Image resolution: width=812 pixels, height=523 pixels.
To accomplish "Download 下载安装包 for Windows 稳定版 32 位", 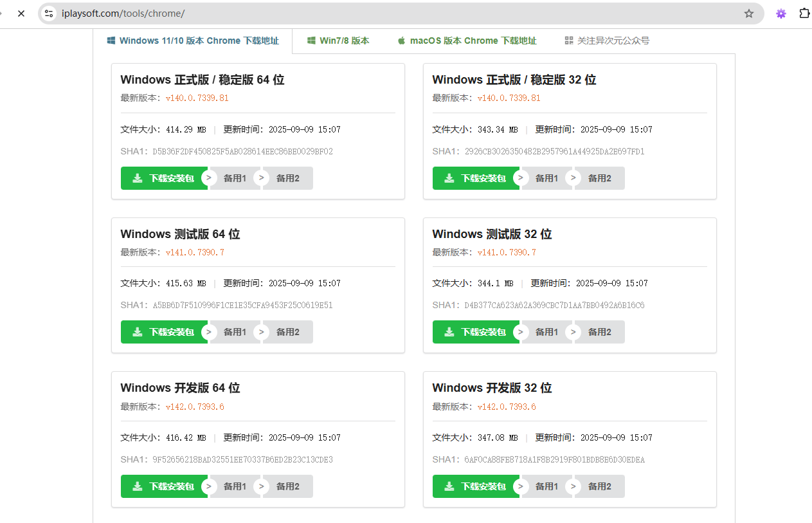I will click(476, 178).
